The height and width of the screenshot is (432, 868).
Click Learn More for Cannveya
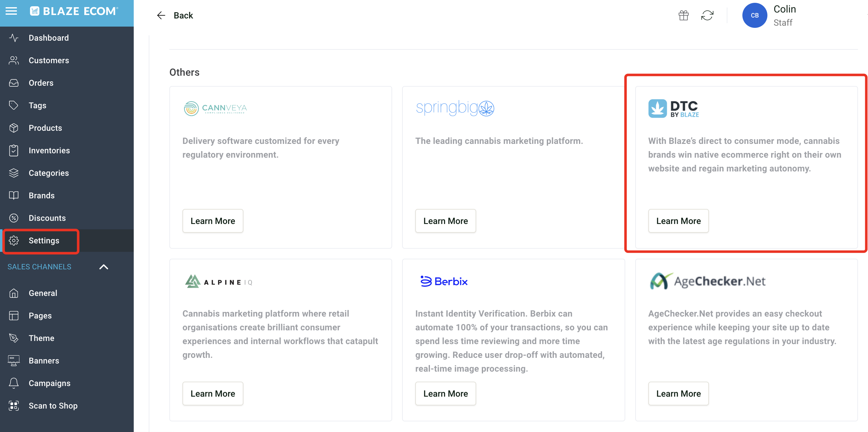pyautogui.click(x=212, y=221)
